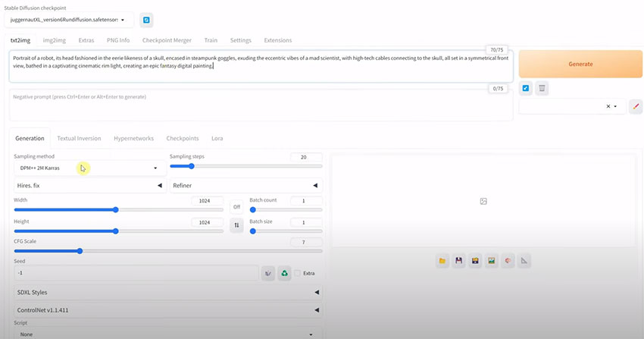Screen dimensions: 644x339
Task: Save zip archive of images
Action: tap(475, 261)
